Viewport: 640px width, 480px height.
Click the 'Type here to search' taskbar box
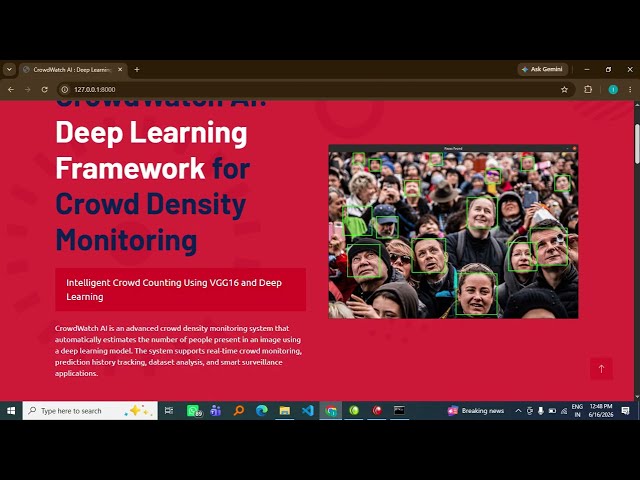click(90, 411)
